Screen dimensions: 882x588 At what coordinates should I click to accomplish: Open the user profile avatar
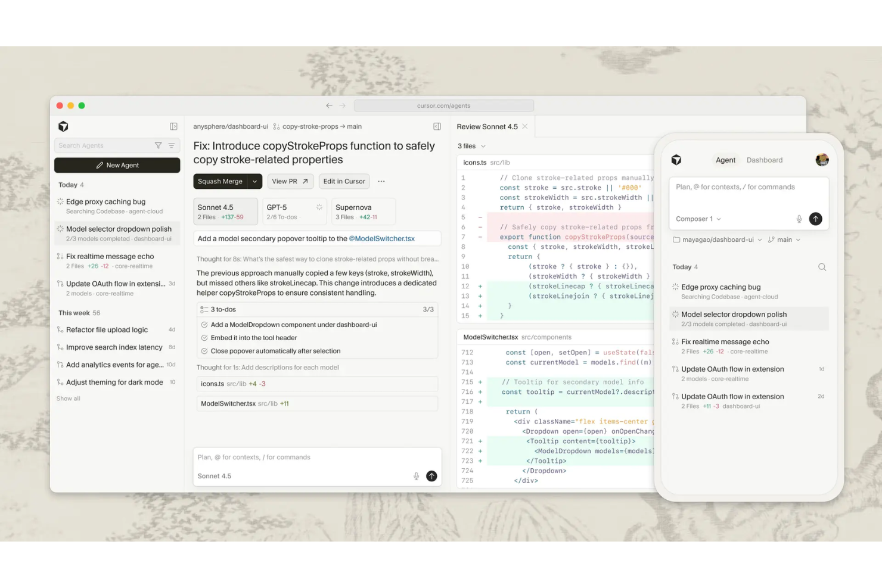tap(822, 160)
